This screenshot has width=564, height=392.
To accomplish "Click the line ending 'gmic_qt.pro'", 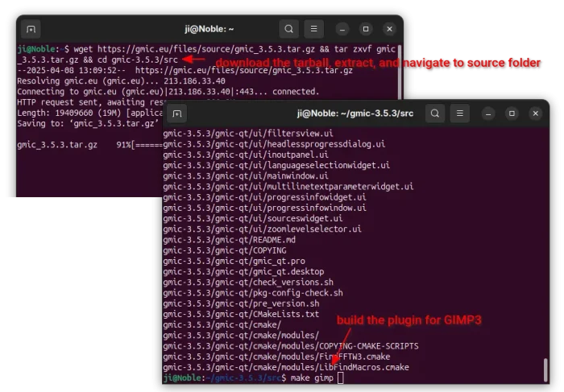I will pyautogui.click(x=234, y=261).
